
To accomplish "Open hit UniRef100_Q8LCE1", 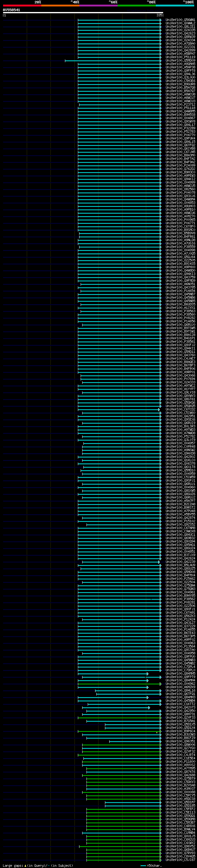I will [180, 26].
